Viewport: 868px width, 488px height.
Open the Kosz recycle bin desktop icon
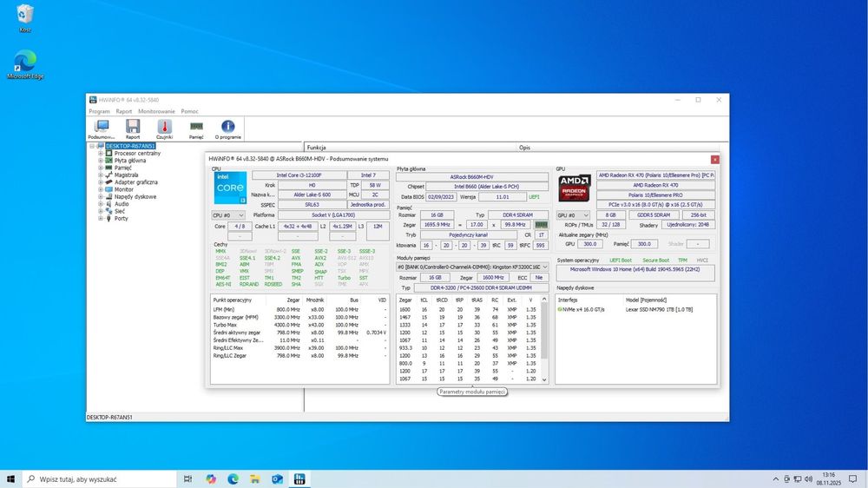pyautogui.click(x=25, y=16)
